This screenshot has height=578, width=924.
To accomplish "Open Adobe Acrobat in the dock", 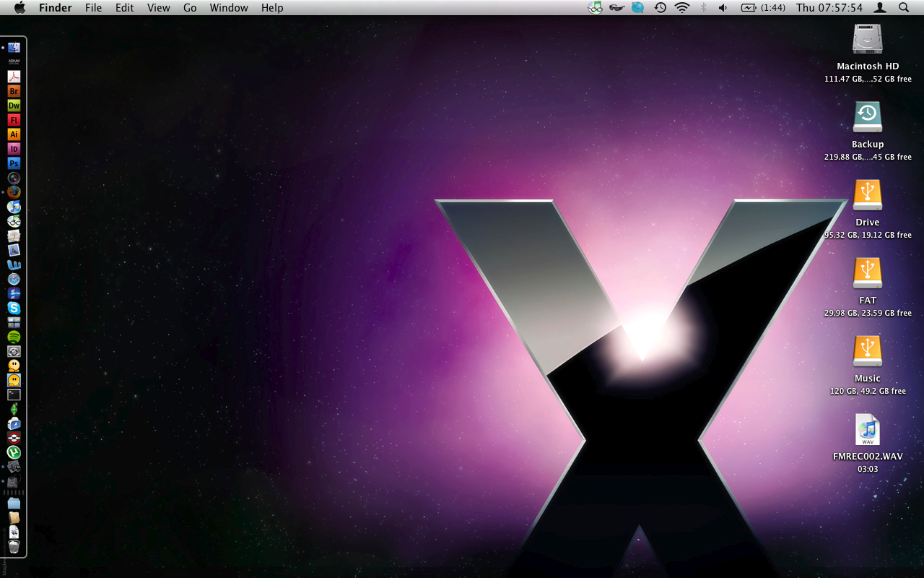I will pyautogui.click(x=14, y=77).
